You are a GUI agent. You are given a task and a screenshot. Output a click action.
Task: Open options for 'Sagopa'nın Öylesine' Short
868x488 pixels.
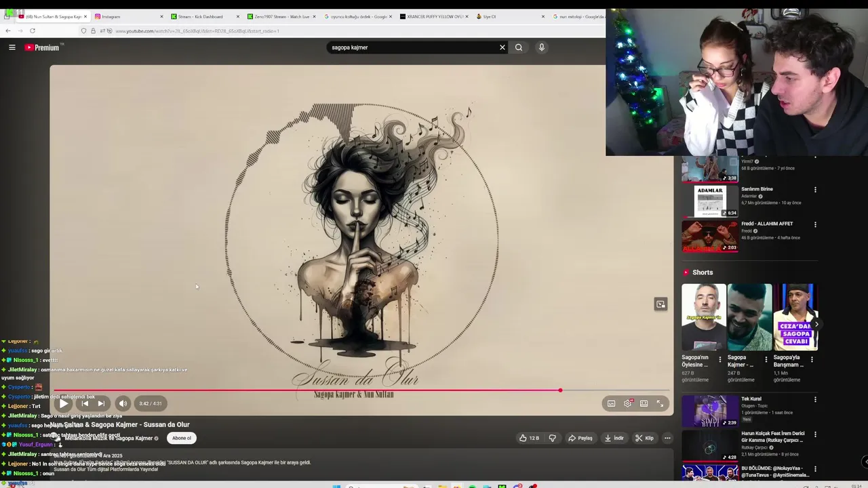720,360
